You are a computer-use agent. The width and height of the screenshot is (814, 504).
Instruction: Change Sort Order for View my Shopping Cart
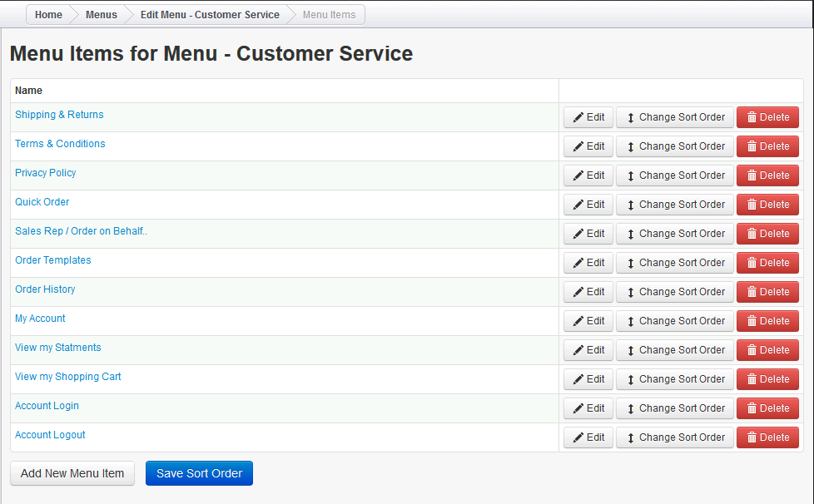point(674,379)
